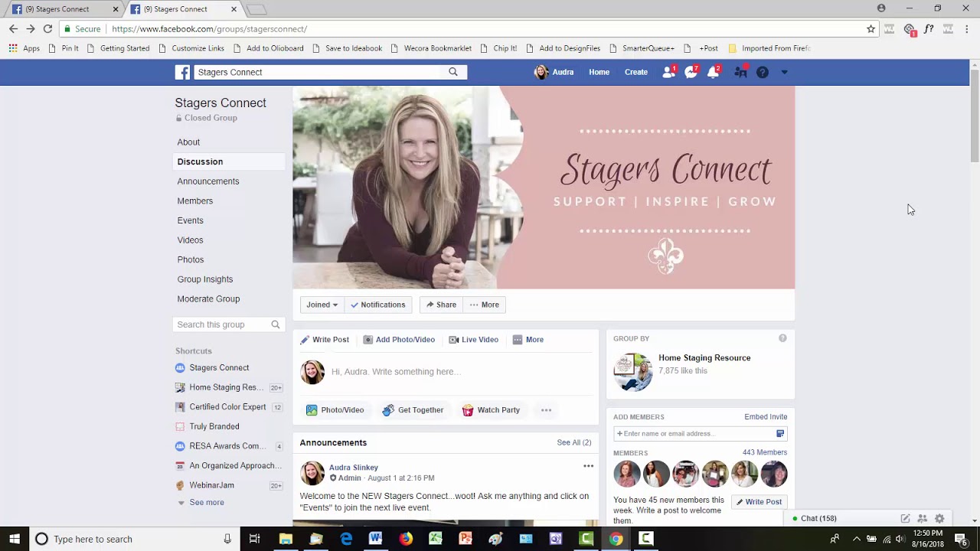Open See All (2) announcements
The image size is (980, 551).
click(x=574, y=443)
